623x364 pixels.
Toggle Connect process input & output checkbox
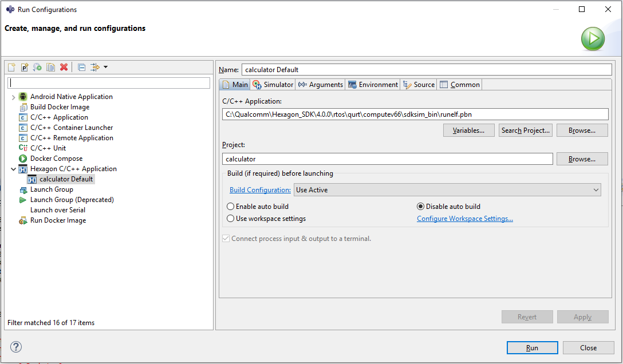[x=226, y=239]
